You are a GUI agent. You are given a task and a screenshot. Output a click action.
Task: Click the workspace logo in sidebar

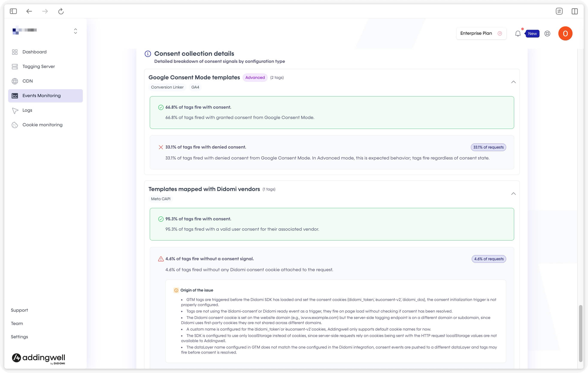[x=25, y=30]
